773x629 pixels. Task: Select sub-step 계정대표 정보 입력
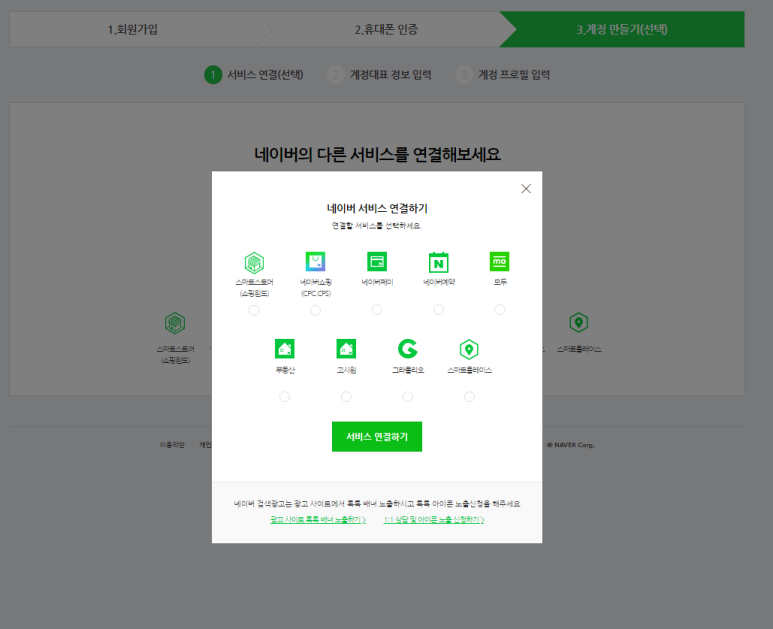[379, 75]
